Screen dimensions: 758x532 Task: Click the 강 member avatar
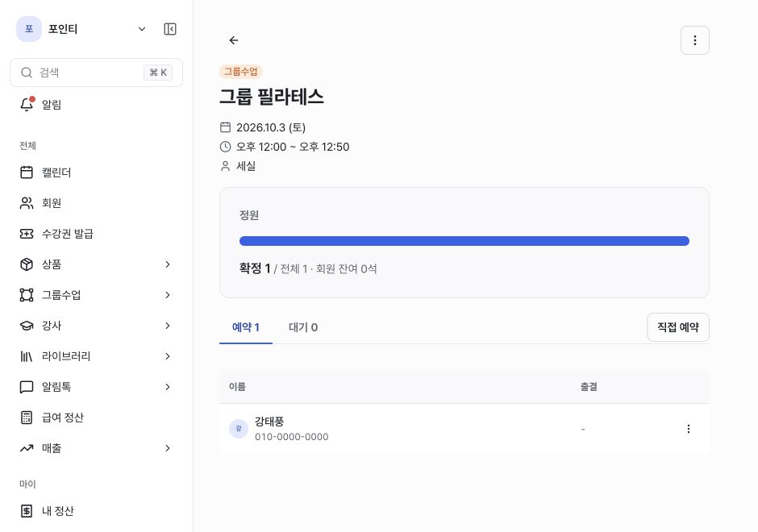(x=239, y=429)
